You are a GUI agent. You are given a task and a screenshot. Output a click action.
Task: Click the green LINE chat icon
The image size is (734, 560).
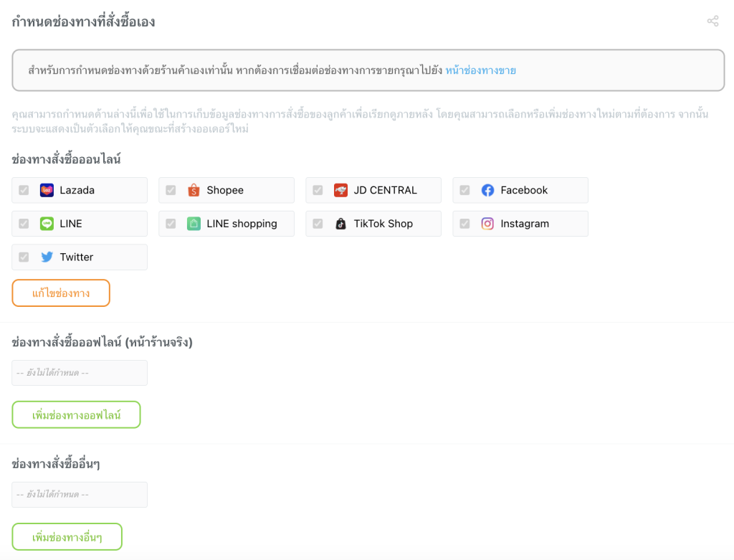(47, 224)
